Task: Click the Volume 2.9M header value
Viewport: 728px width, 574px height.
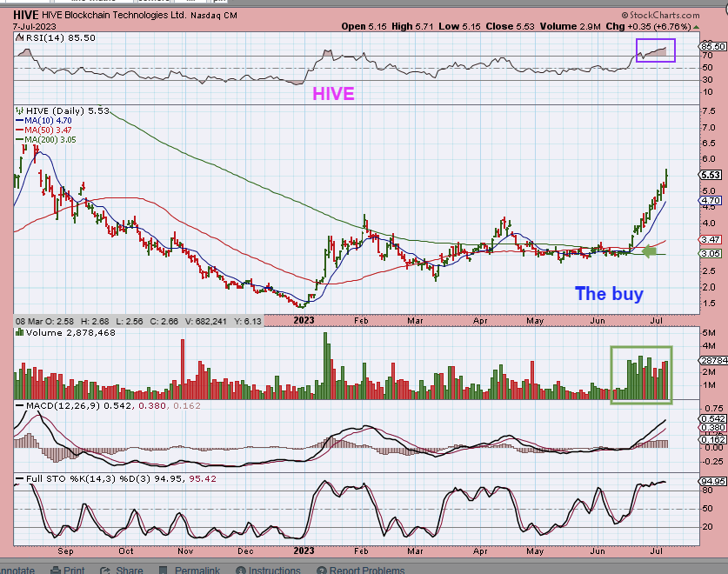Action: (x=571, y=26)
